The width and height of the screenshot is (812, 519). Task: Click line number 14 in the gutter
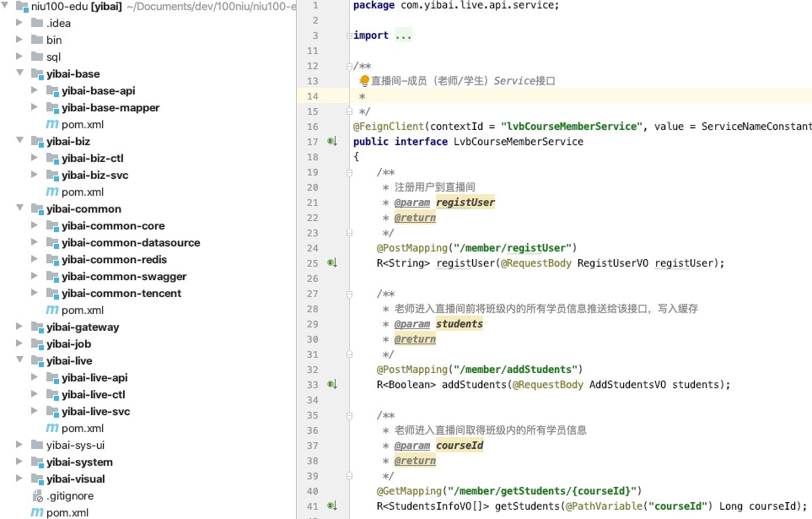tap(312, 96)
